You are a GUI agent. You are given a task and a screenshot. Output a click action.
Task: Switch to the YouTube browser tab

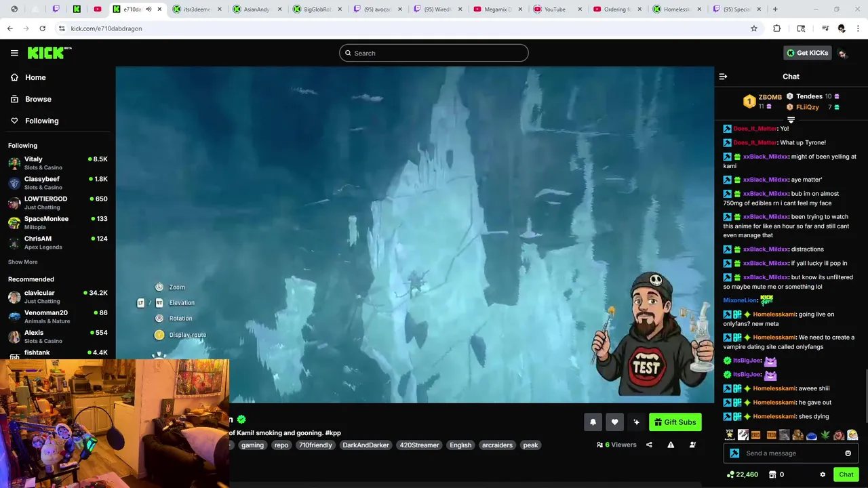coord(557,9)
